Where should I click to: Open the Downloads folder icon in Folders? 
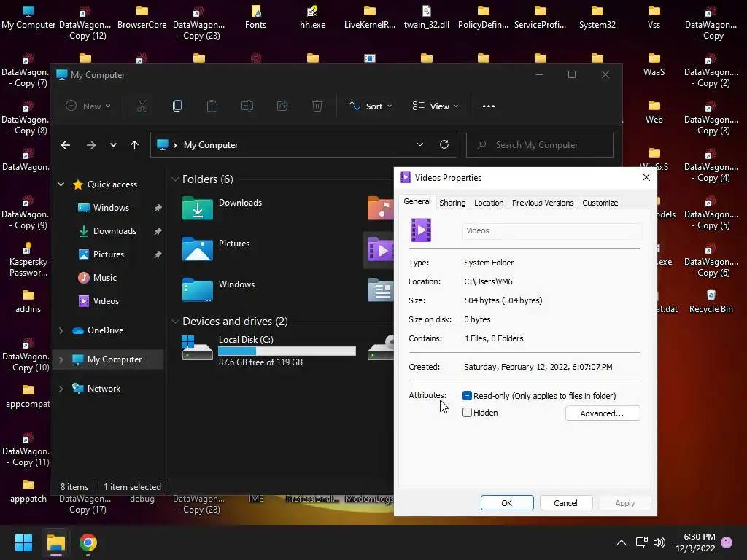(x=197, y=208)
